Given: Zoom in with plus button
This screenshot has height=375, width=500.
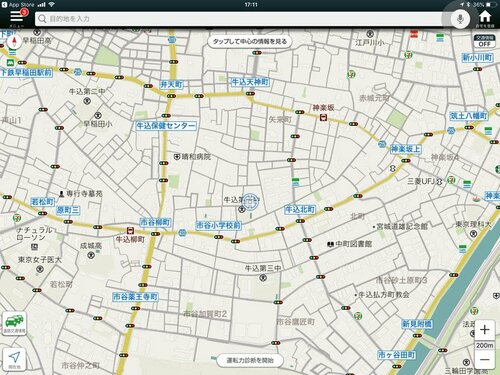Looking at the screenshot, I should pos(484,330).
